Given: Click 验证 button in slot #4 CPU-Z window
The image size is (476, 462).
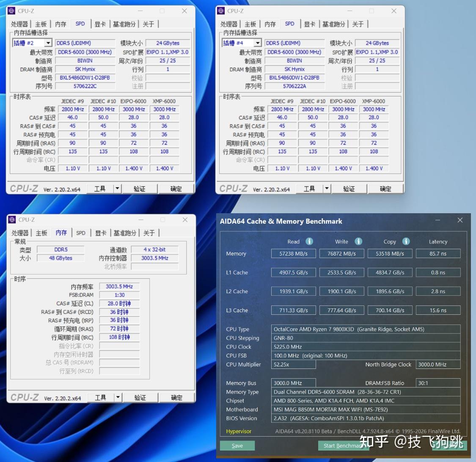Looking at the screenshot, I should pos(349,189).
